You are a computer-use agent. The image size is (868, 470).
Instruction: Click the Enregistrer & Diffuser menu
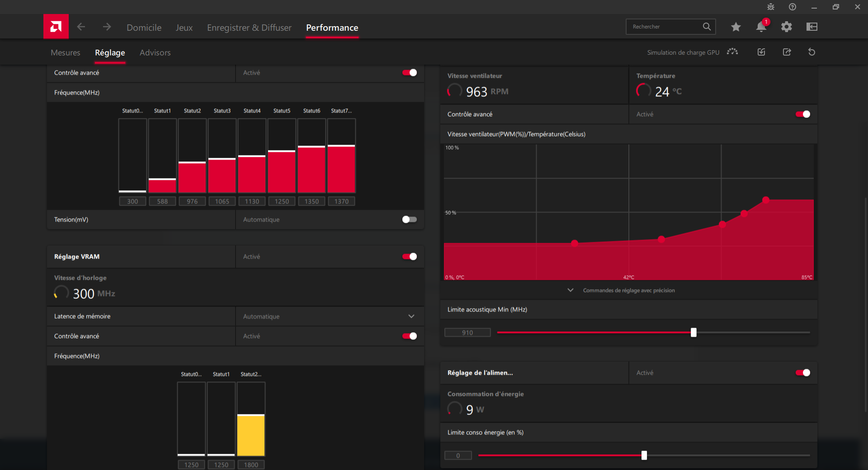(249, 28)
